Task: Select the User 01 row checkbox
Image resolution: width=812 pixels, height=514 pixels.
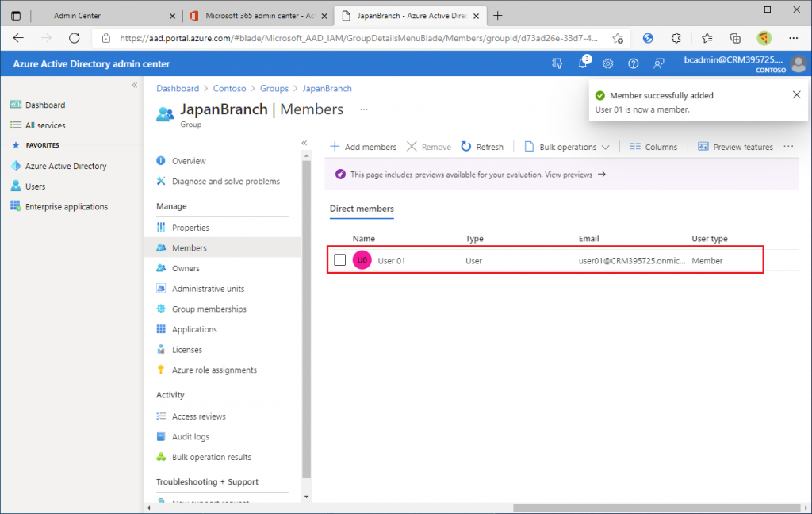Action: click(339, 260)
